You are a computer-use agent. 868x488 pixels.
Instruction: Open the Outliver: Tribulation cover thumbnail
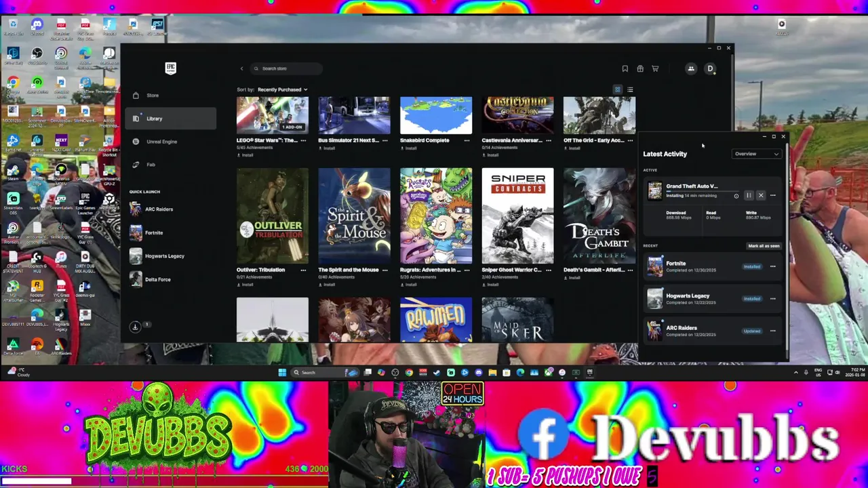point(273,216)
